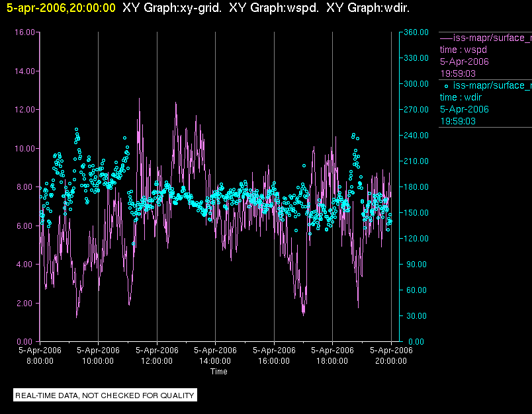
Task: Click the pink 4.00 wind speed axis label
Action: click(x=26, y=265)
